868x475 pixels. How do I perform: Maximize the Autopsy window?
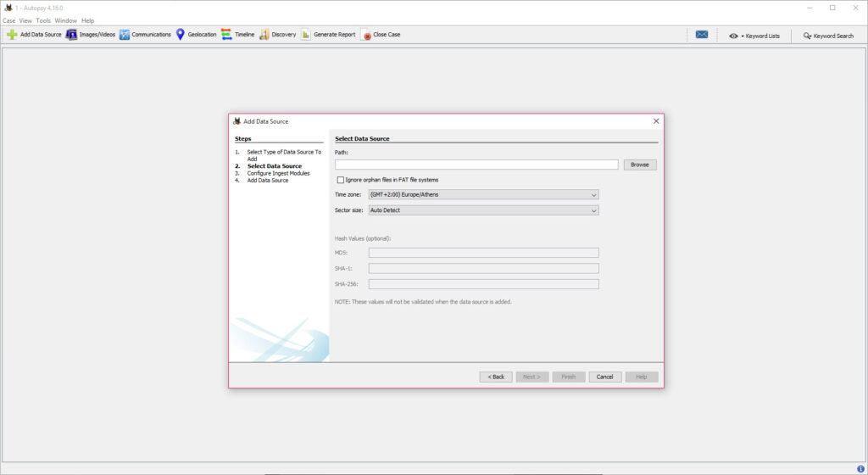(x=832, y=8)
